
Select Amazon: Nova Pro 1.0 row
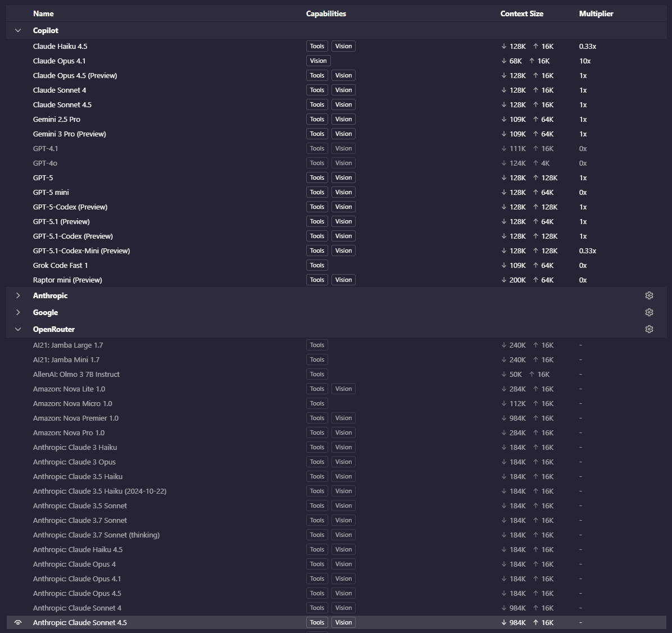pyautogui.click(x=337, y=432)
